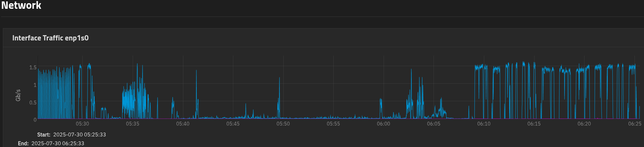
Task: Click the Interface Traffic enp1s0 chart title
Action: click(50, 38)
